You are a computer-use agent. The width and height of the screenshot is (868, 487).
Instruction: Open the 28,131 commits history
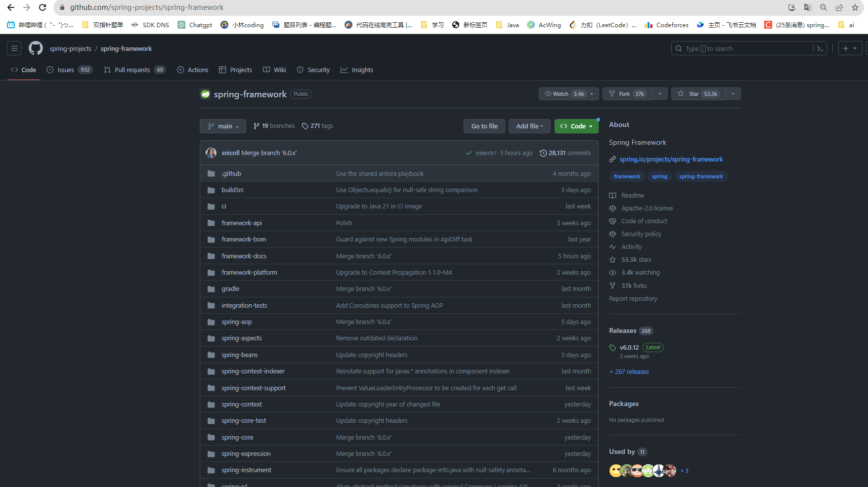pos(565,153)
